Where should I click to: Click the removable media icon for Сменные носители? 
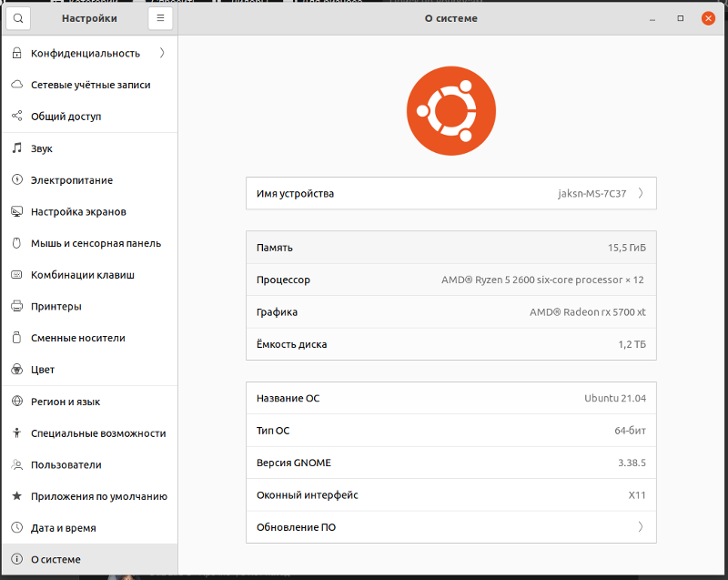[x=16, y=338]
